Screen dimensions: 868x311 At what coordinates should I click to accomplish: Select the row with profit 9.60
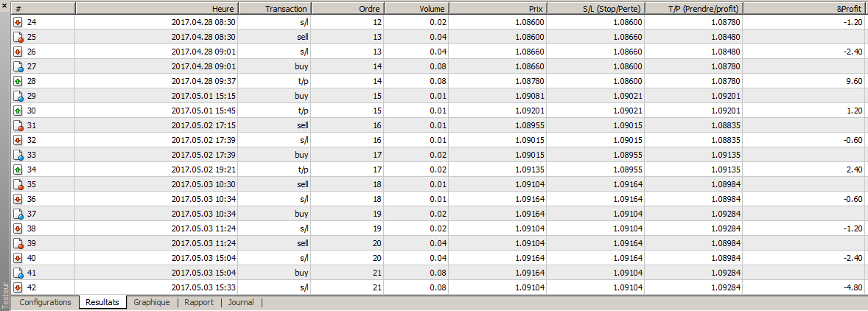(x=440, y=81)
